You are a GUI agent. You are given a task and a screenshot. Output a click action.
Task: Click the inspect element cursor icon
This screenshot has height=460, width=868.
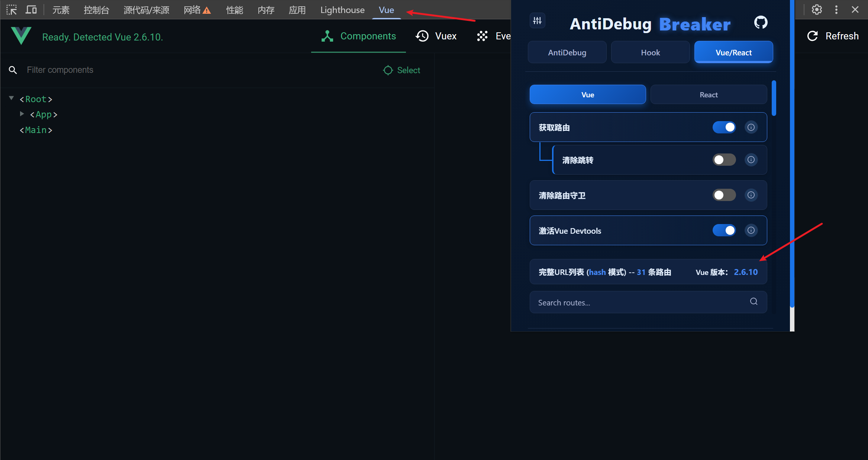point(12,10)
